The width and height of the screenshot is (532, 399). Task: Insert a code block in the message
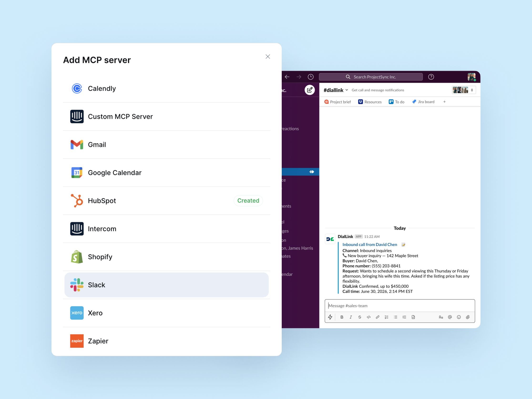point(413,317)
